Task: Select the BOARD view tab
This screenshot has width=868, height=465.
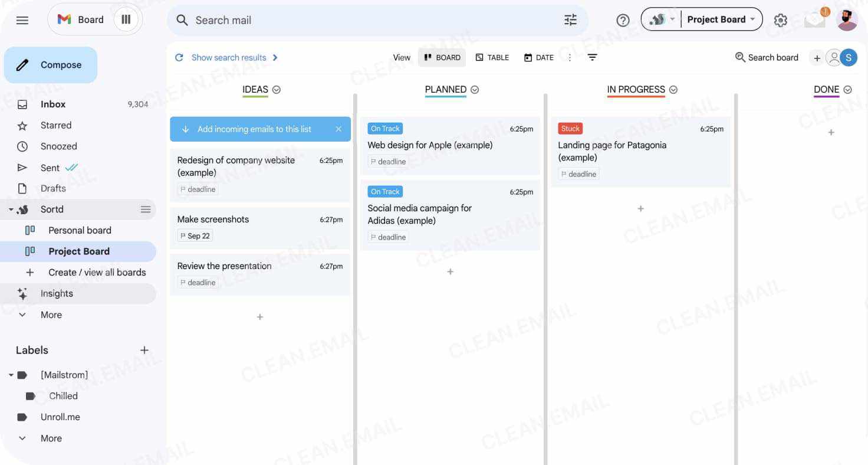Action: click(x=442, y=57)
